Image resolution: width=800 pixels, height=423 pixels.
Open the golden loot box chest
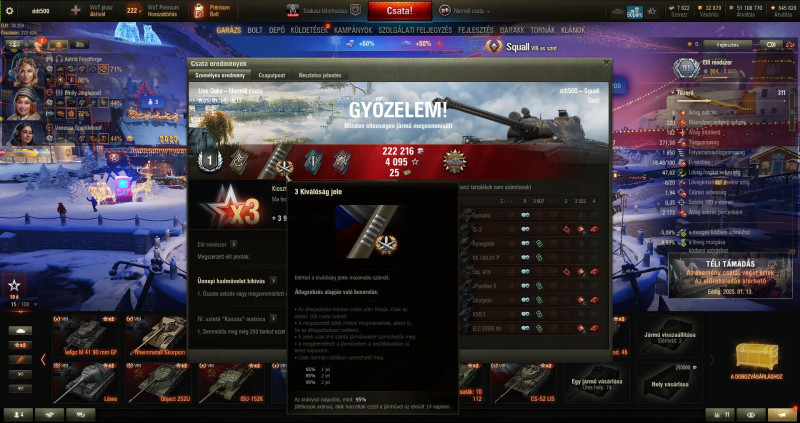[x=757, y=357]
